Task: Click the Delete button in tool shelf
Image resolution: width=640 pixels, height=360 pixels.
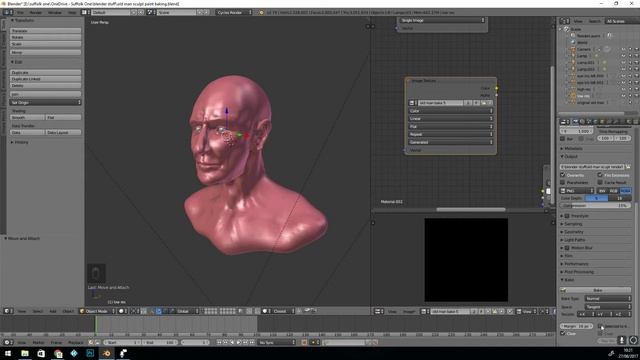Action: click(45, 86)
